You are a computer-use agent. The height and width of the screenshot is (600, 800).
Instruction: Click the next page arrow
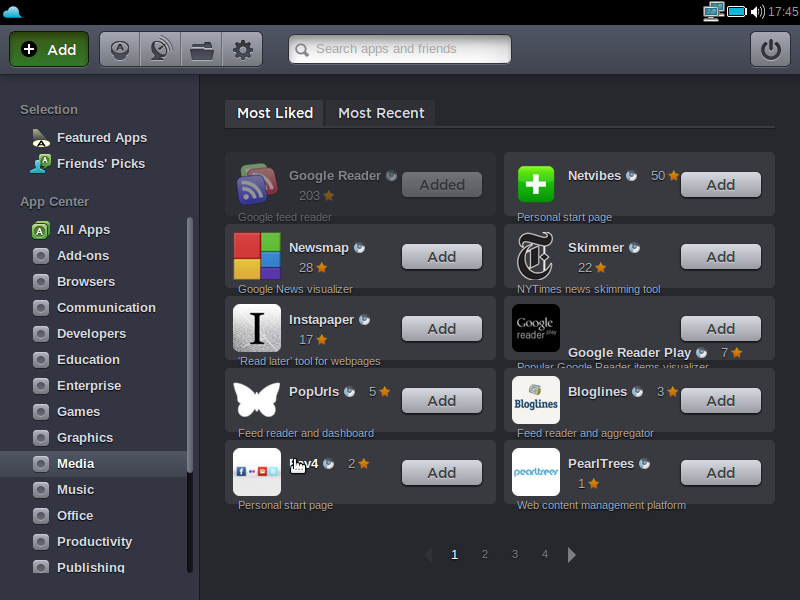[572, 555]
